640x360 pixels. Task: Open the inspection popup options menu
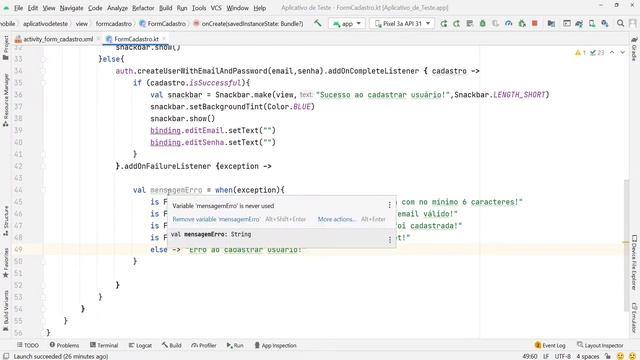[389, 205]
